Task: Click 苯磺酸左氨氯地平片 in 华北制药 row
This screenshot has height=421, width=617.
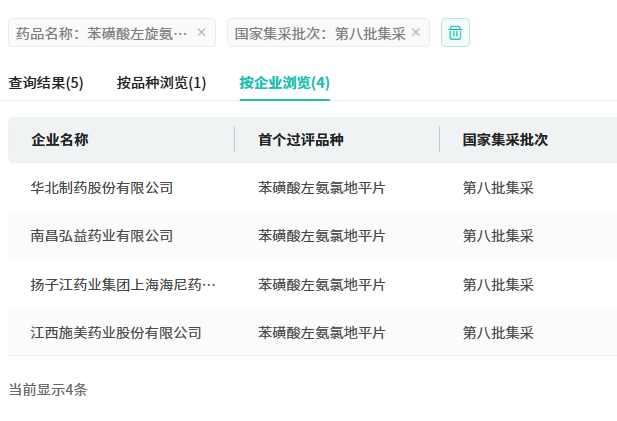Action: [322, 188]
